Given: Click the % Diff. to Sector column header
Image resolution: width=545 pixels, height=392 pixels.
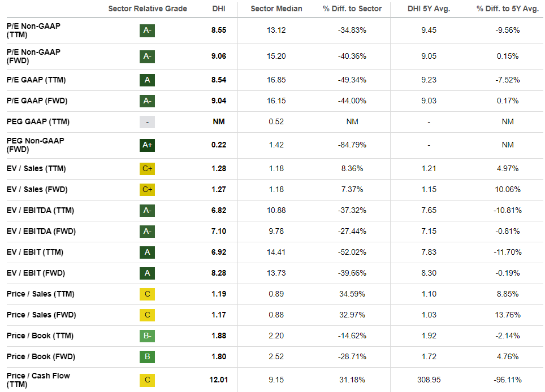Looking at the screenshot, I should (352, 8).
